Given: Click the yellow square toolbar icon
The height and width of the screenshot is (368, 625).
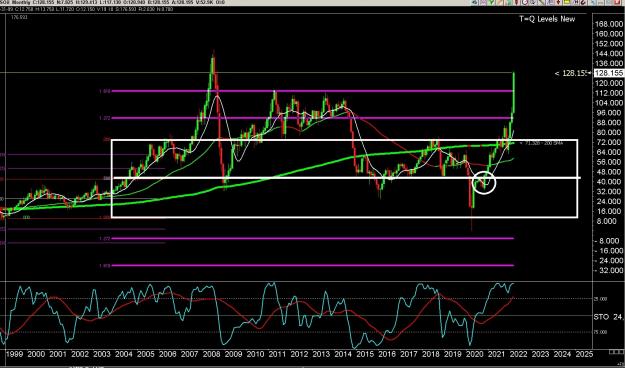Looking at the screenshot, I should 566,3.
